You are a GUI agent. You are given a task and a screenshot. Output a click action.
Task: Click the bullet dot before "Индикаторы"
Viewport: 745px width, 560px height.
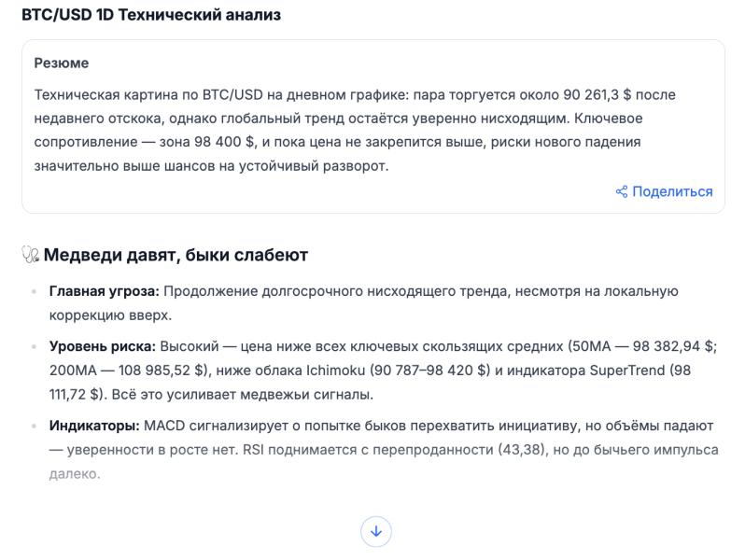(35, 427)
